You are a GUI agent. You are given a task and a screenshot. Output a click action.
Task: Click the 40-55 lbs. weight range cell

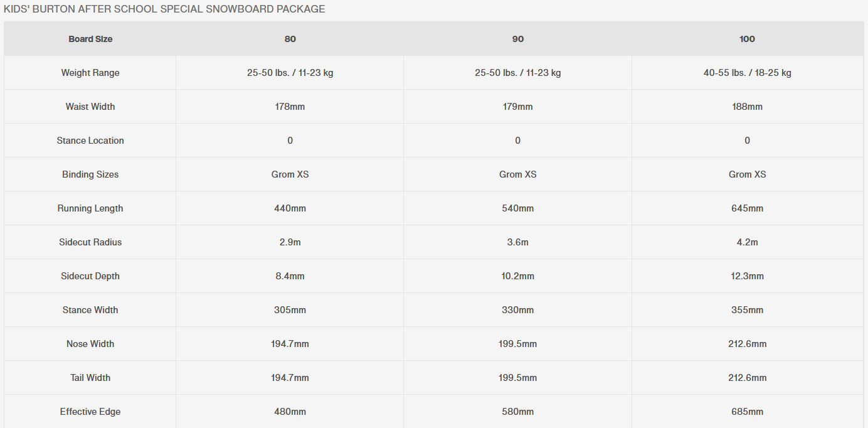click(747, 73)
